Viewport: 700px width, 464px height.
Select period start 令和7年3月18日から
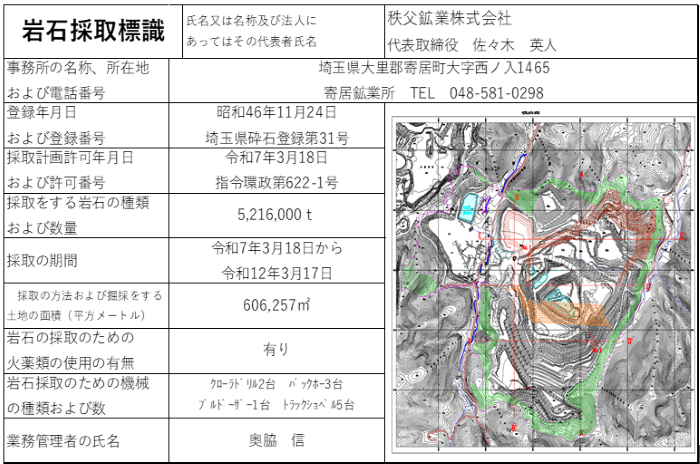tap(277, 248)
